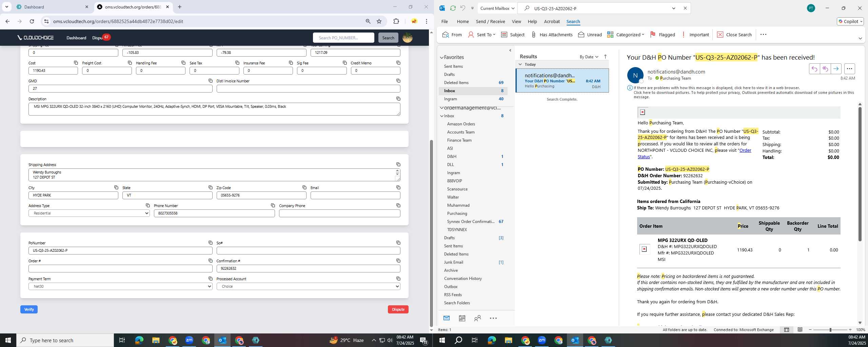Open Outlook Home tab

pyautogui.click(x=463, y=21)
